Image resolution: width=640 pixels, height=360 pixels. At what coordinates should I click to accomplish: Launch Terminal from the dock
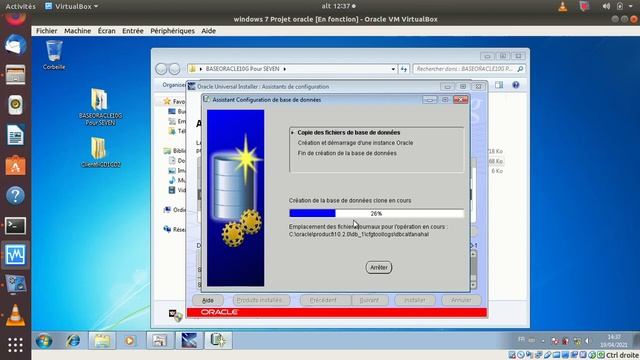(16, 226)
